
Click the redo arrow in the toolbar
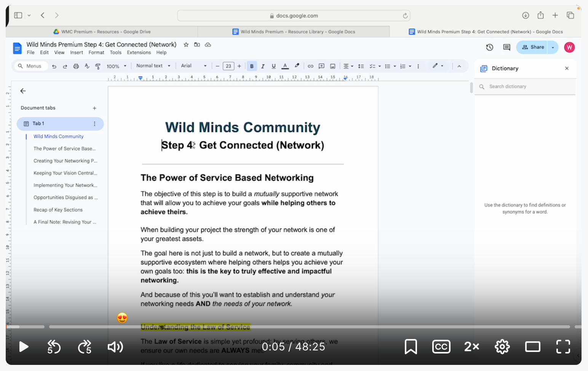pyautogui.click(x=65, y=66)
